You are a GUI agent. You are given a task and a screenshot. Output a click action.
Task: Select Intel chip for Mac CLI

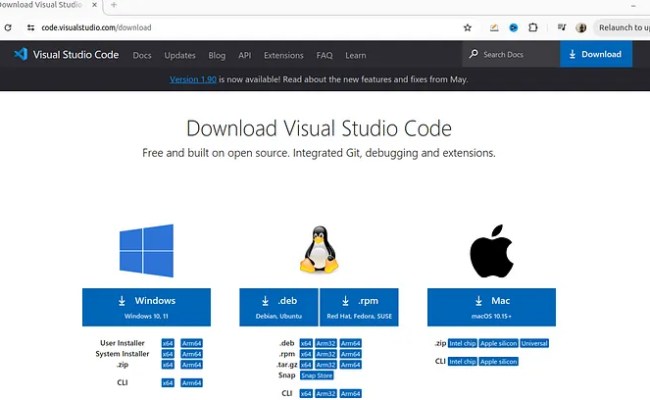click(463, 361)
